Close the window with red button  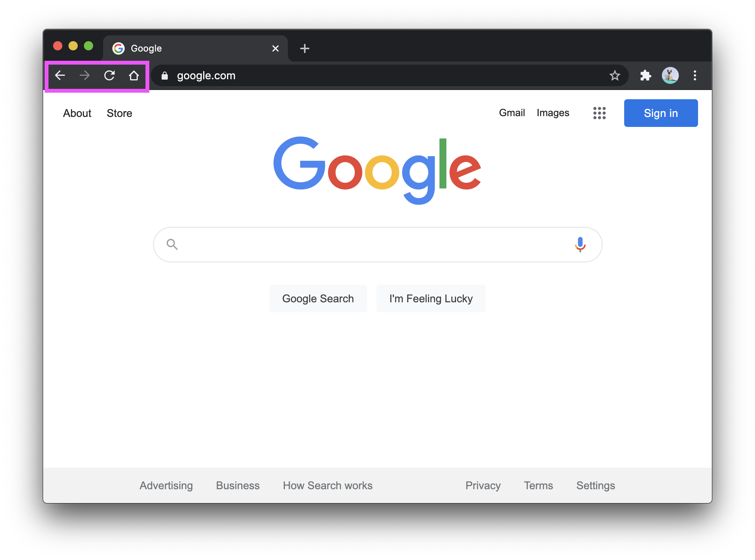58,46
